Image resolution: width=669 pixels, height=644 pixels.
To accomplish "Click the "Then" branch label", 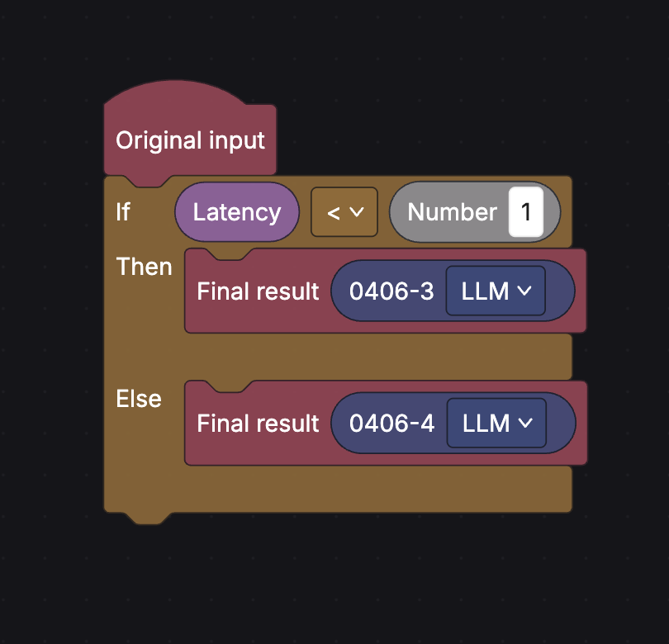I will tap(144, 267).
